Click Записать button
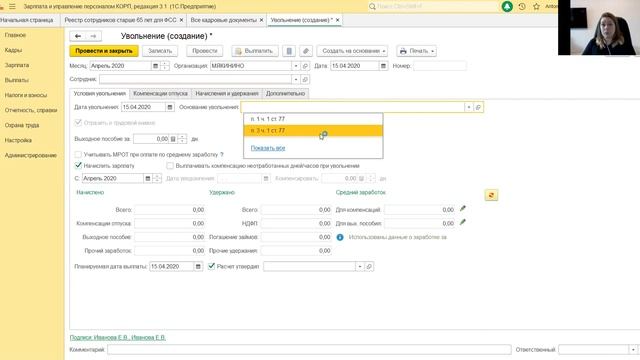 click(160, 51)
